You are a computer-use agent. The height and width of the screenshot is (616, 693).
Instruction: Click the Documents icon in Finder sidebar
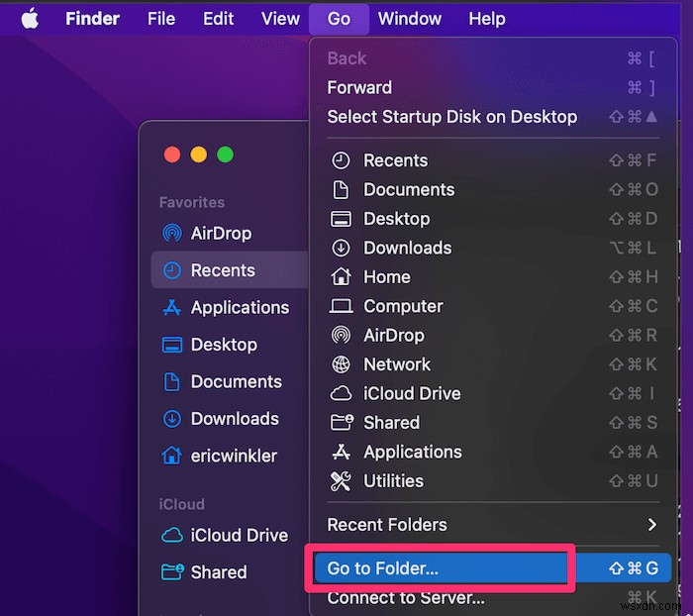172,381
